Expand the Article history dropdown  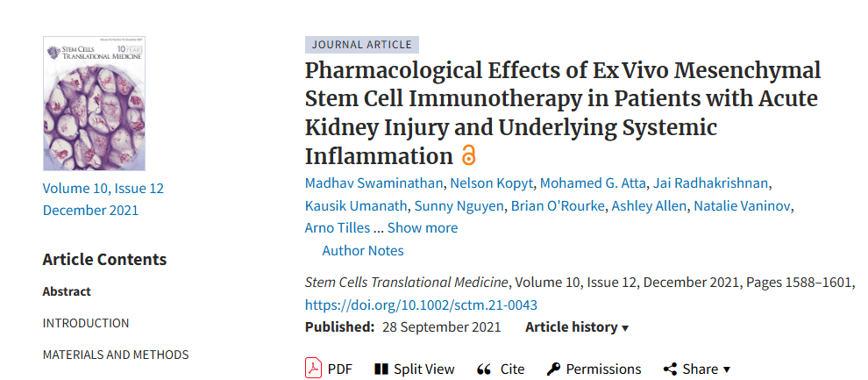point(577,327)
